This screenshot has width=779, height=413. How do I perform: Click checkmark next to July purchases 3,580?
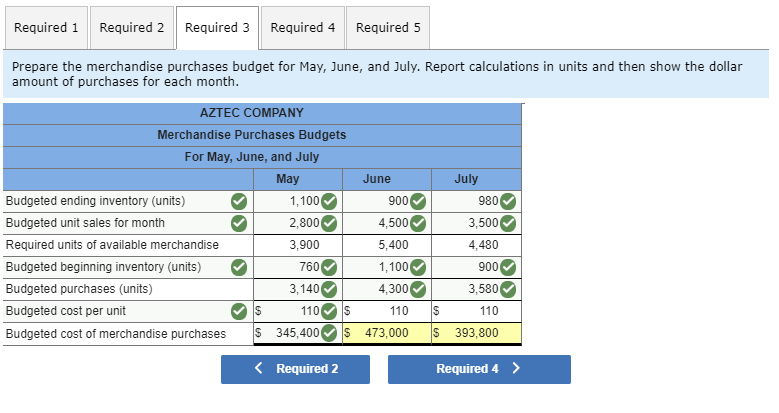click(508, 289)
